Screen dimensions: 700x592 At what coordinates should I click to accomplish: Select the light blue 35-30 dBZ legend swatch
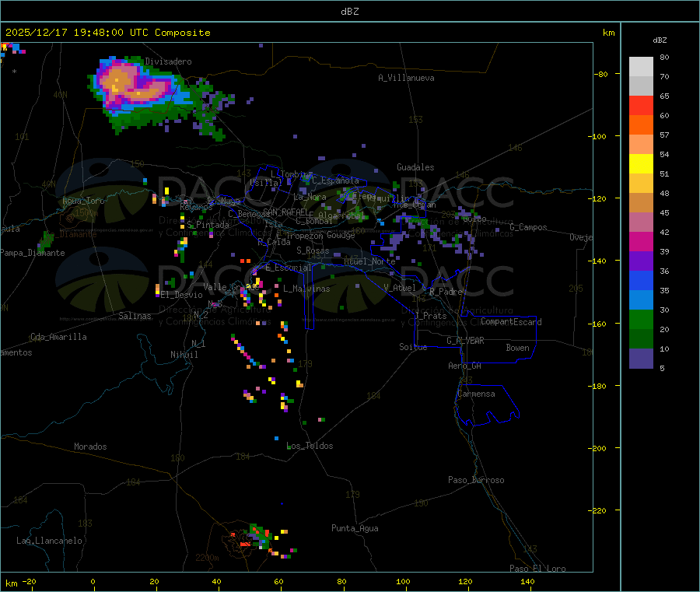[x=641, y=300]
